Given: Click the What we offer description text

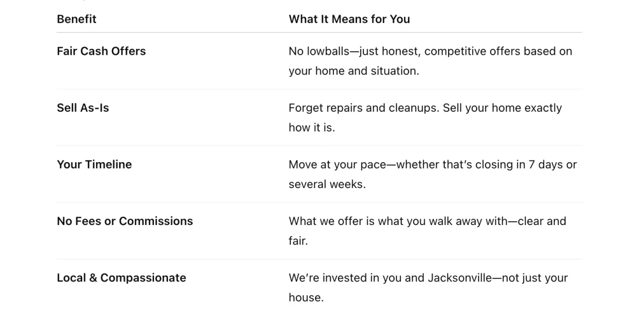Looking at the screenshot, I should tap(428, 231).
